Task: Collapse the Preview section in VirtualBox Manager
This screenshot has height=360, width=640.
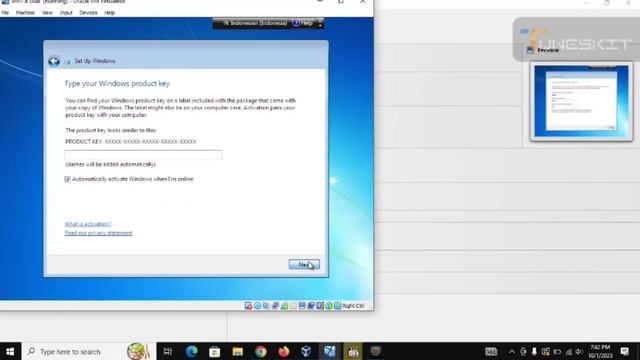Action: point(548,50)
